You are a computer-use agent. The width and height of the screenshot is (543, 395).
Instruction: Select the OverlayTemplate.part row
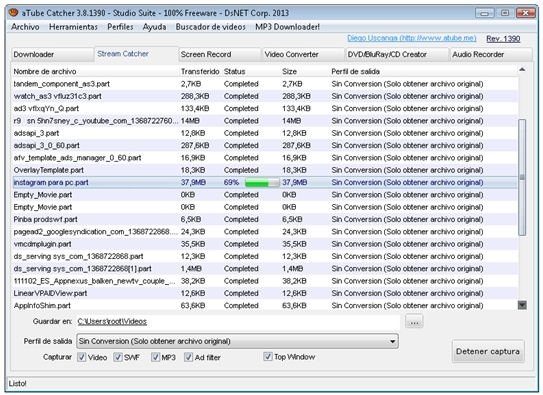265,170
